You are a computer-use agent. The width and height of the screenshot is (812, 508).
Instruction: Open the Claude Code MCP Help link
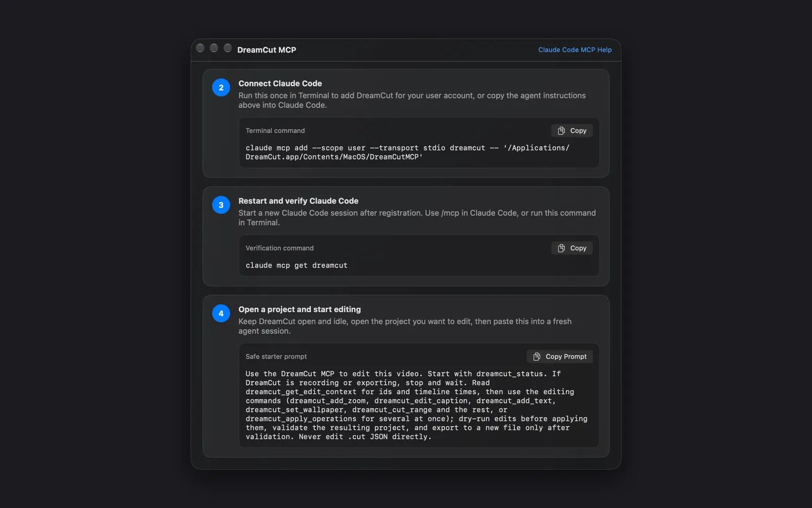click(574, 50)
